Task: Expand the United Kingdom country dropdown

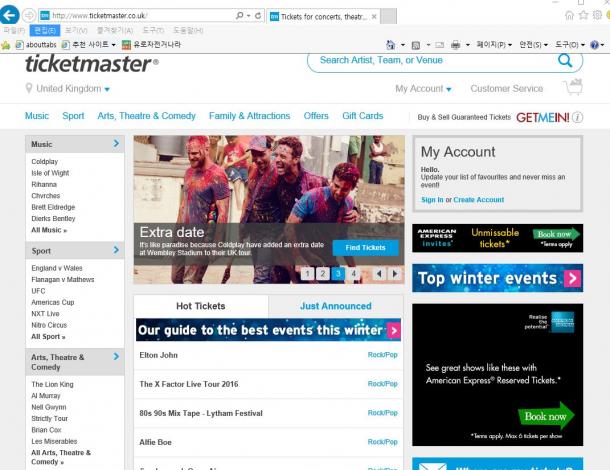Action: point(107,89)
